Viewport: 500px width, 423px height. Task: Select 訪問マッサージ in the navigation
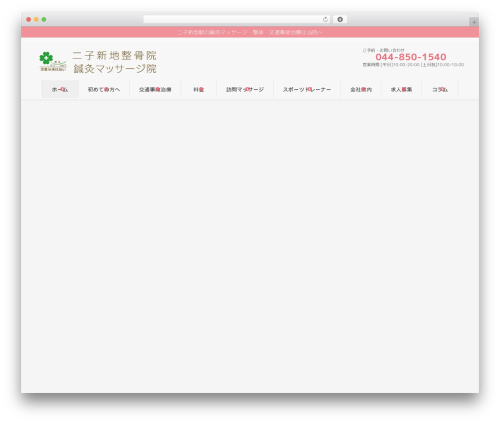tap(245, 89)
